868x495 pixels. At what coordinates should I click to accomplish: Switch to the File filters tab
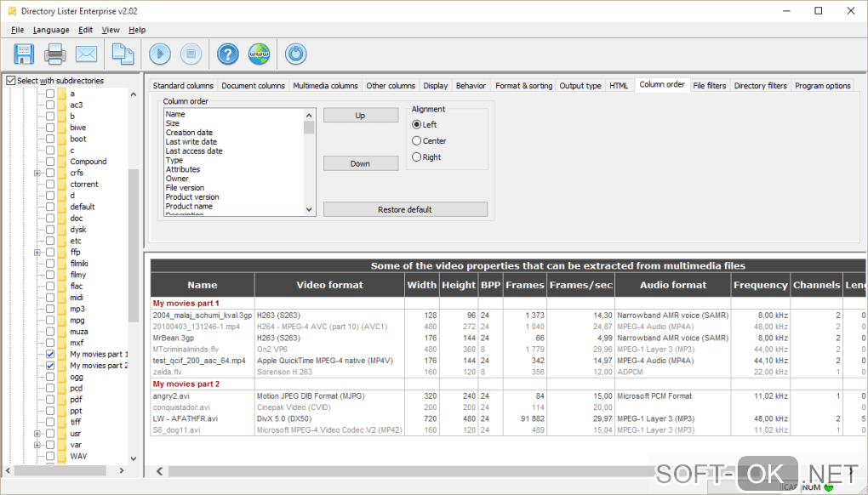(709, 86)
